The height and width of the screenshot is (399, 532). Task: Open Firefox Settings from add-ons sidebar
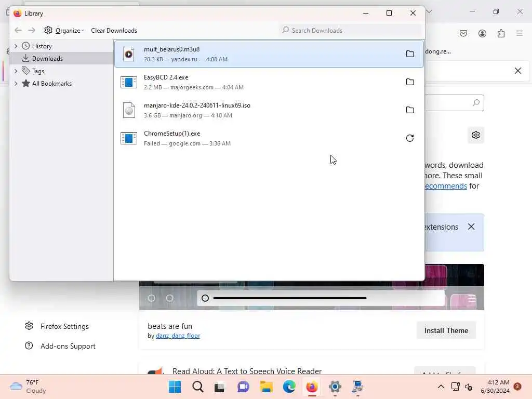click(57, 326)
